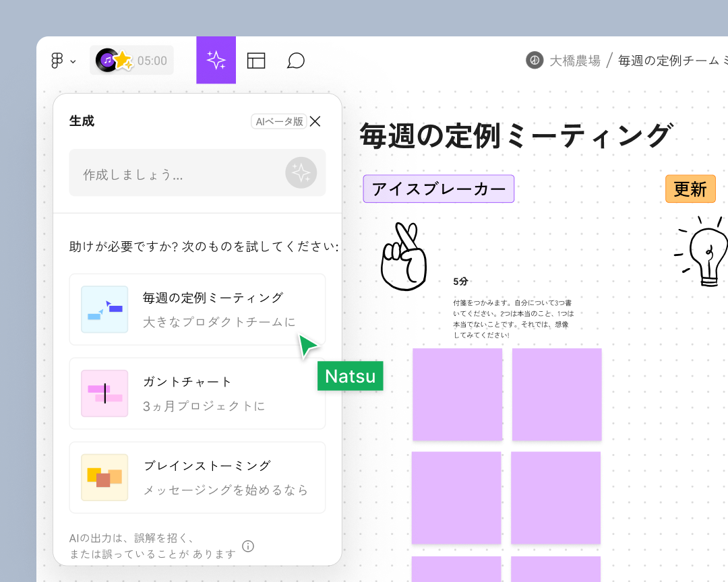Image resolution: width=728 pixels, height=582 pixels.
Task: Click the 更新 sticker button
Action: [x=690, y=189]
